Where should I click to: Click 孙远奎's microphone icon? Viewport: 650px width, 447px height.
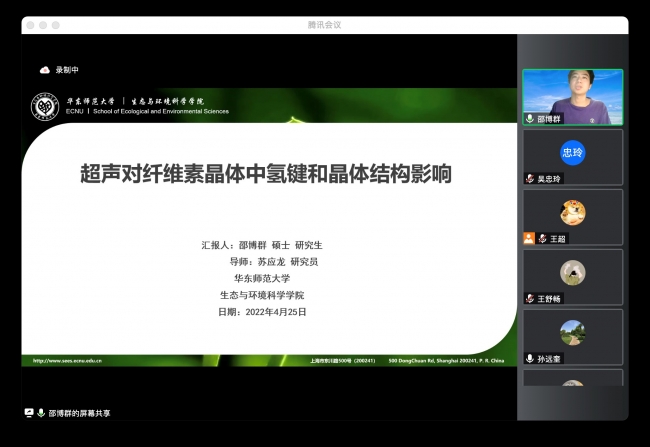pyautogui.click(x=530, y=358)
